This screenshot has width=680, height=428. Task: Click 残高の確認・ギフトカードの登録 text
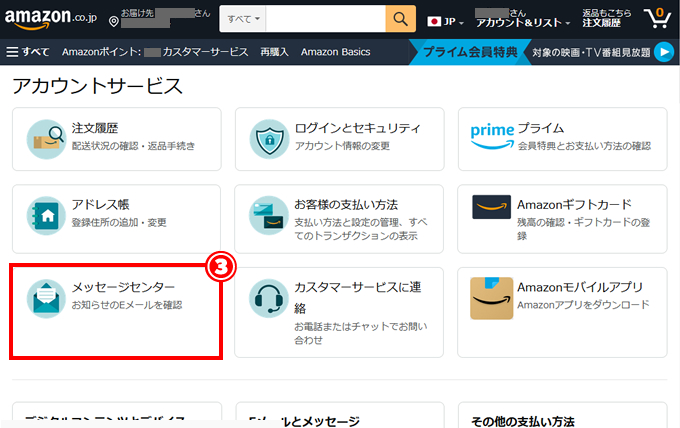[583, 229]
